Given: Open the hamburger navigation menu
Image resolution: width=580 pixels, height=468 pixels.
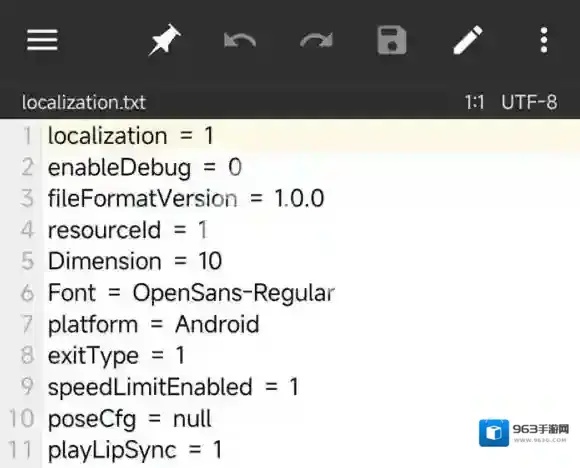Looking at the screenshot, I should 42,40.
